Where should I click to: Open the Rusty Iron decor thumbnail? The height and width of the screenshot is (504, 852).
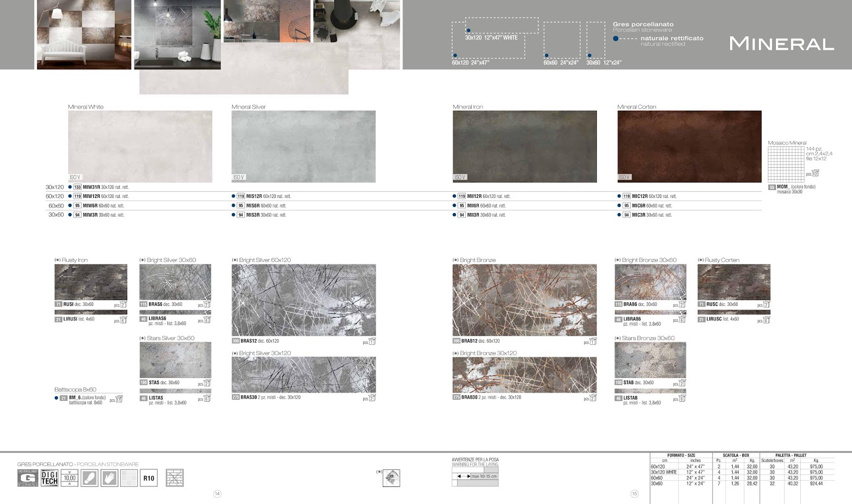(x=91, y=282)
